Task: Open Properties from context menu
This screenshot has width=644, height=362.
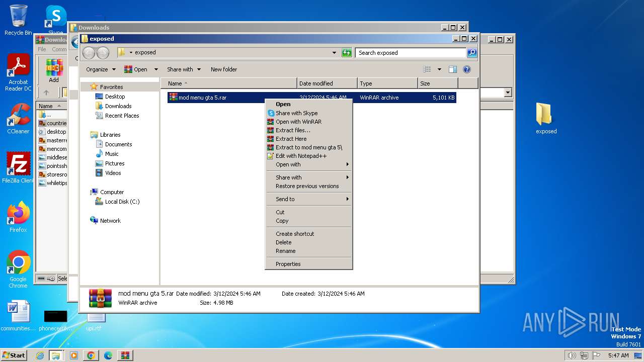Action: [x=309, y=264]
